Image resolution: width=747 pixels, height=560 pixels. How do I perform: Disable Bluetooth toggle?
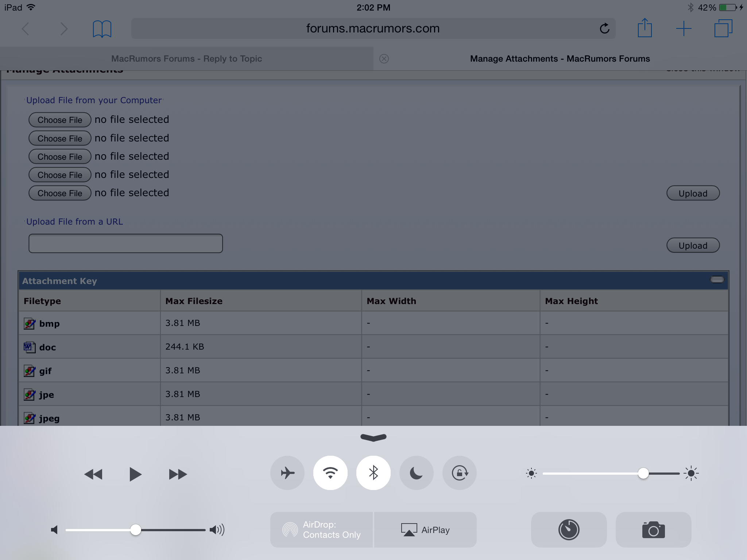pos(373,473)
